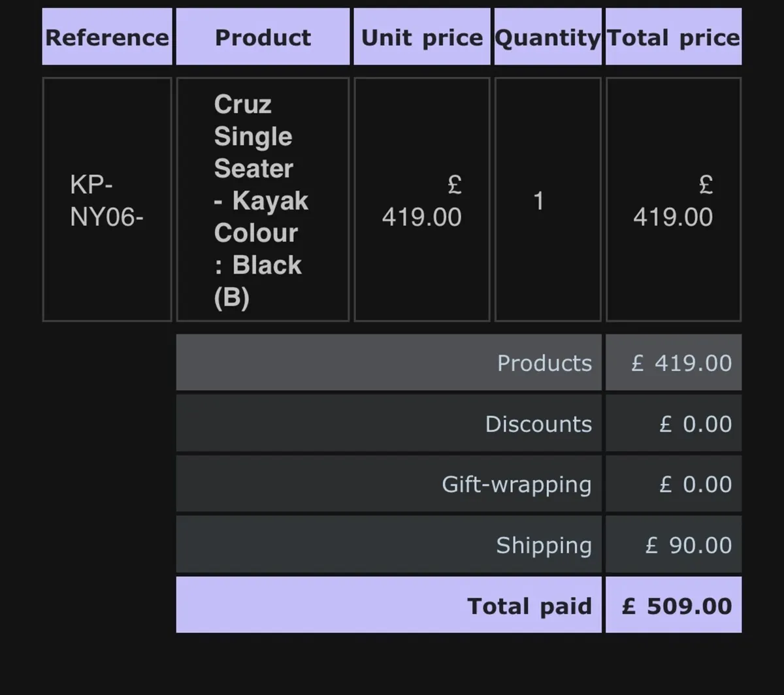Viewport: 784px width, 695px height.
Task: Click the Product column header
Action: (x=263, y=37)
